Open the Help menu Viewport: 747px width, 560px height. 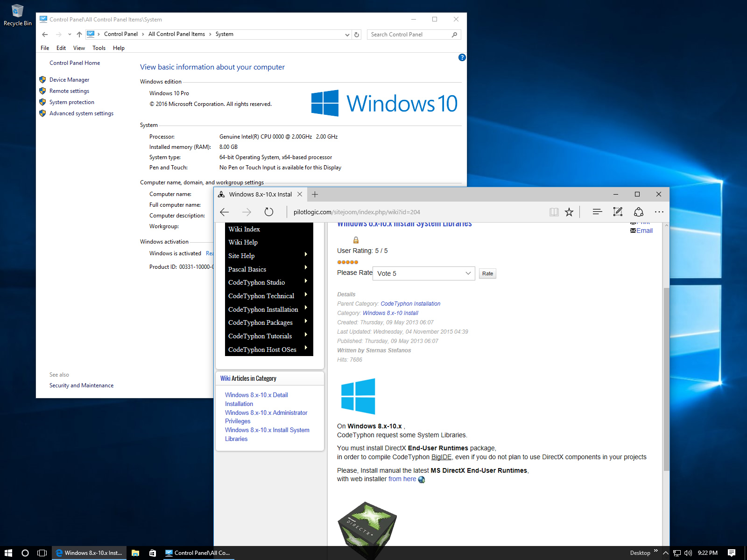(119, 48)
